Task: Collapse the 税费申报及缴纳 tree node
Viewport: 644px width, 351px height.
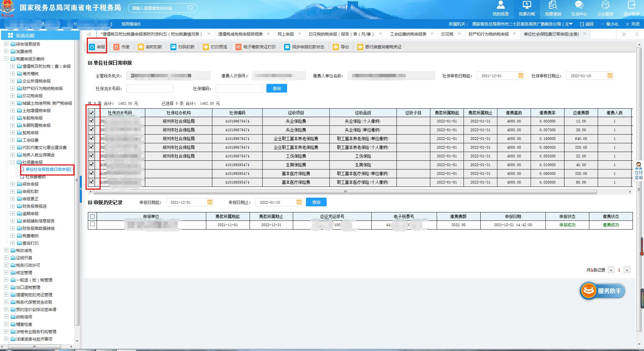Action: pyautogui.click(x=6, y=59)
